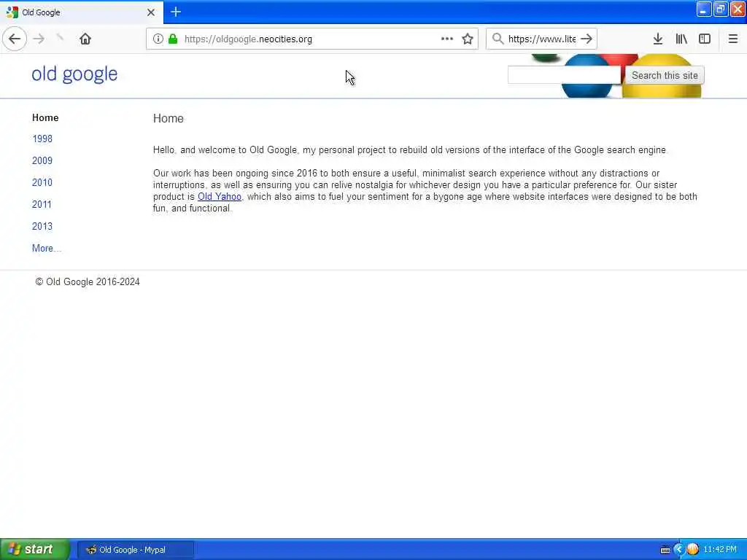Select Home in the sidebar navigation
The width and height of the screenshot is (747, 560).
pos(45,117)
